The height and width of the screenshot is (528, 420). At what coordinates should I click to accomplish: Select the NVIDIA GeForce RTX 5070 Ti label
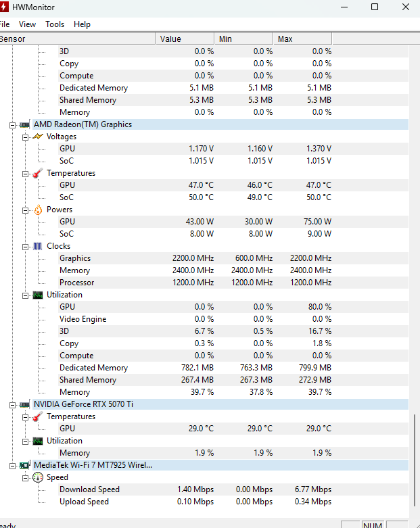[84, 404]
